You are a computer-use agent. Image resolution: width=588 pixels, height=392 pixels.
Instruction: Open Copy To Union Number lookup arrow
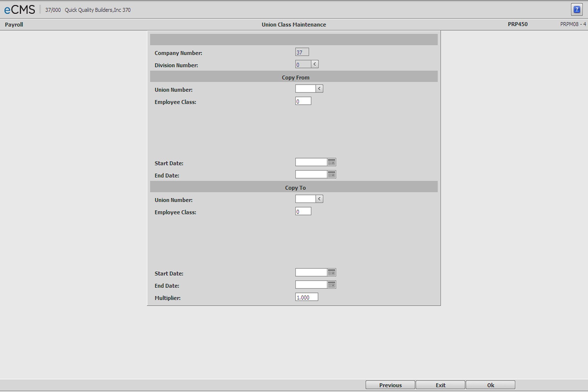(319, 199)
